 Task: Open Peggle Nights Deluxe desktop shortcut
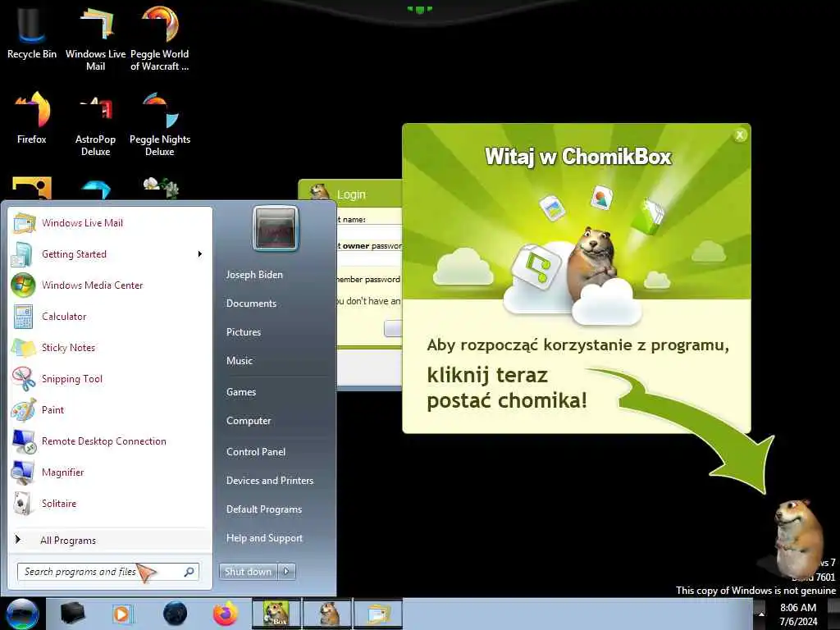[160, 125]
